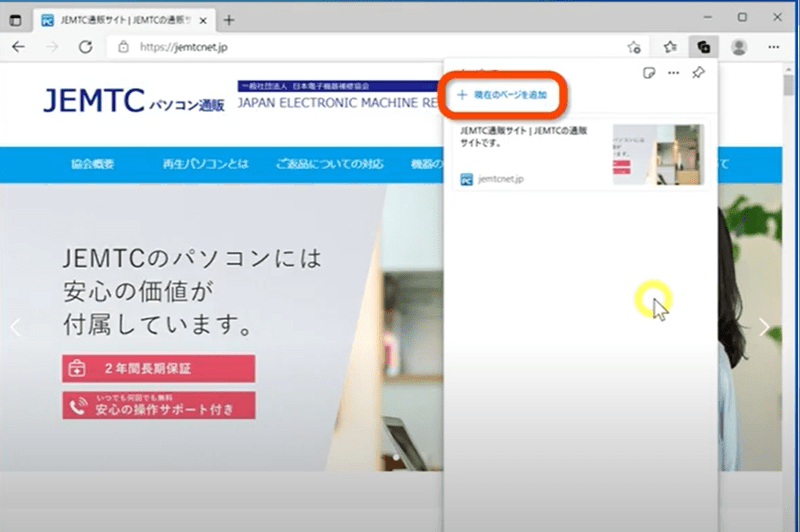This screenshot has width=800, height=532.
Task: Click the JEMTCのパソコンには headline text
Action: tap(192, 258)
